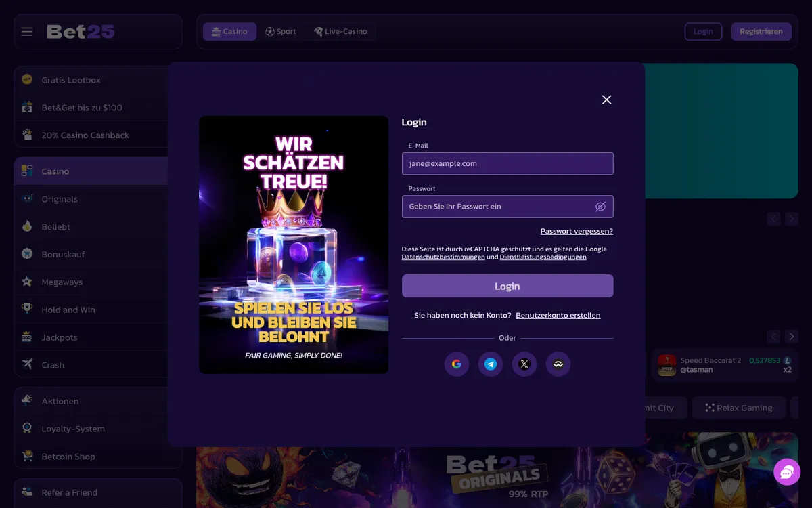The height and width of the screenshot is (508, 812).
Task: Select Casino in the sidebar
Action: [x=91, y=171]
